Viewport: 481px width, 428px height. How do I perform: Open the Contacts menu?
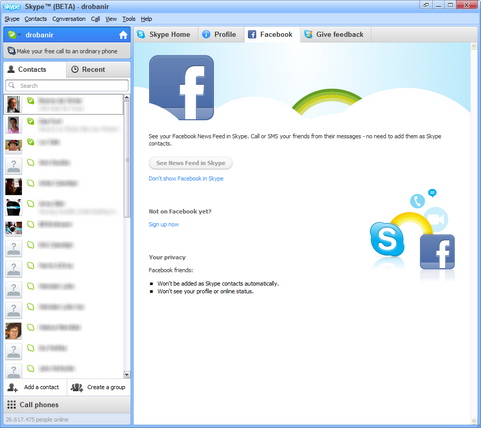36,19
